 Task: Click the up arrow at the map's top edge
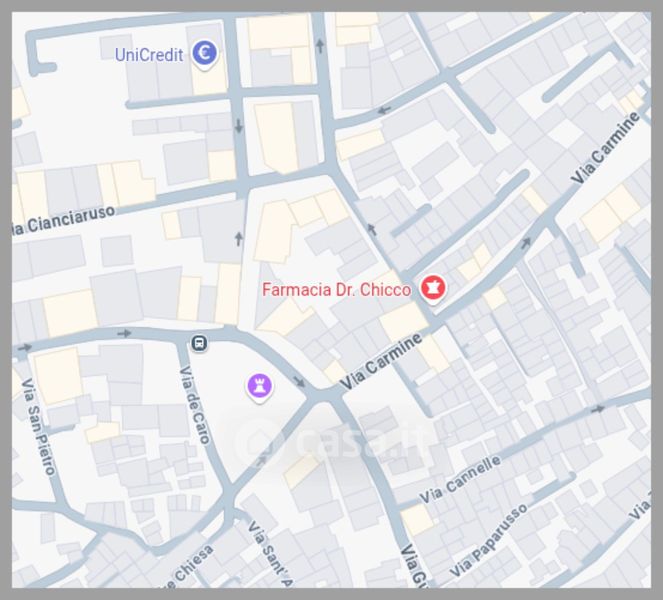tap(320, 46)
